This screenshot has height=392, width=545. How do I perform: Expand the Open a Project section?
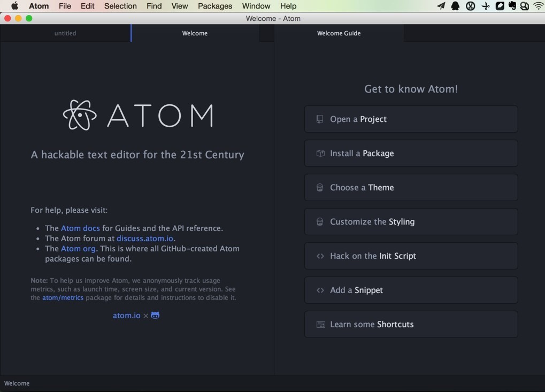[x=411, y=119]
